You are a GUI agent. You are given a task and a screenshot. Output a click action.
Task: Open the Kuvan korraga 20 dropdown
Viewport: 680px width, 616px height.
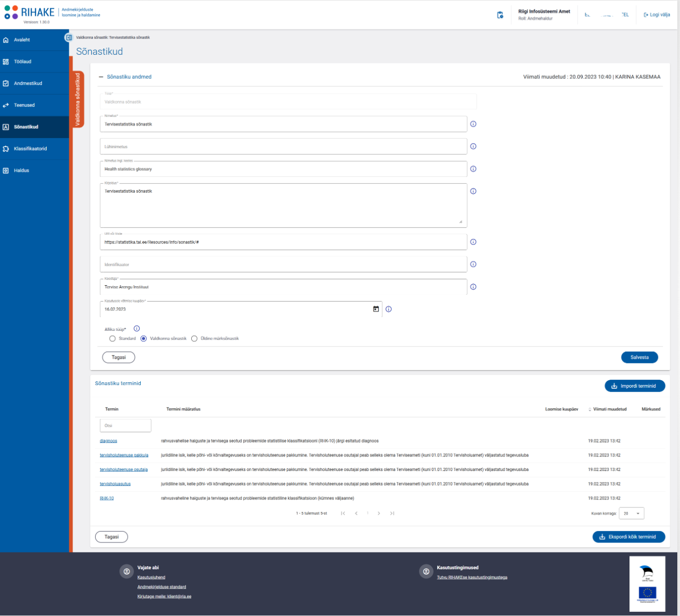pos(631,513)
